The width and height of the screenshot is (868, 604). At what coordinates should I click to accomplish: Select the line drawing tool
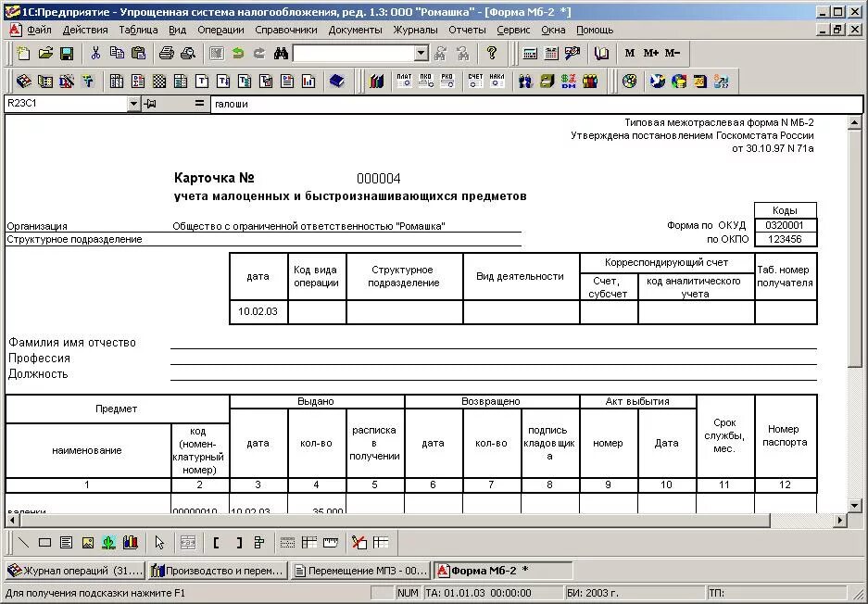point(23,543)
